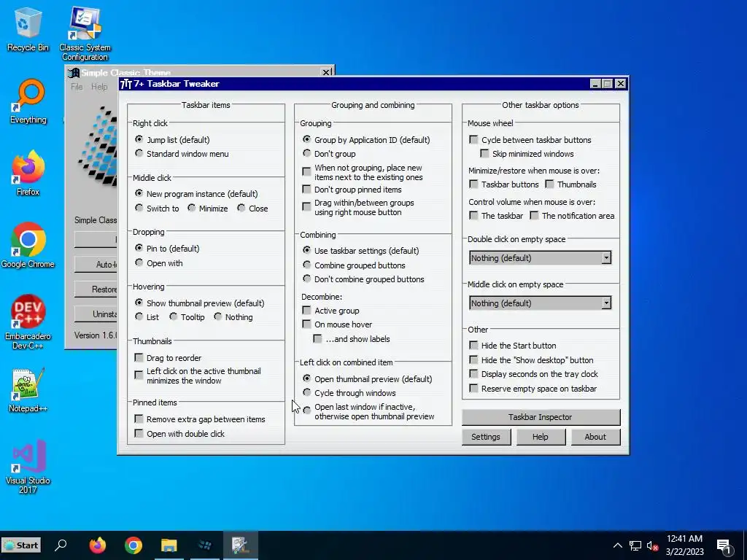The height and width of the screenshot is (560, 747).
Task: Enable Reserve empty space on taskbar
Action: pyautogui.click(x=473, y=389)
